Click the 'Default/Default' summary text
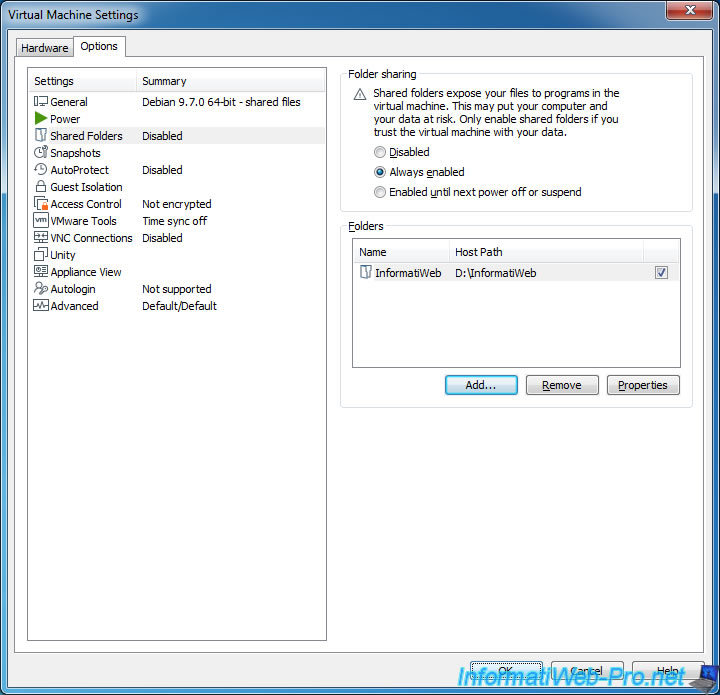The image size is (720, 695). (179, 306)
